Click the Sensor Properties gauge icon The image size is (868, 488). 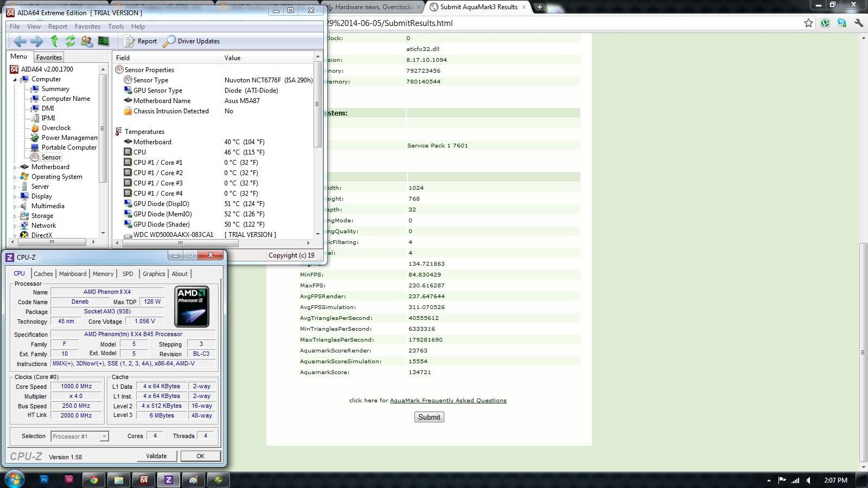point(119,70)
